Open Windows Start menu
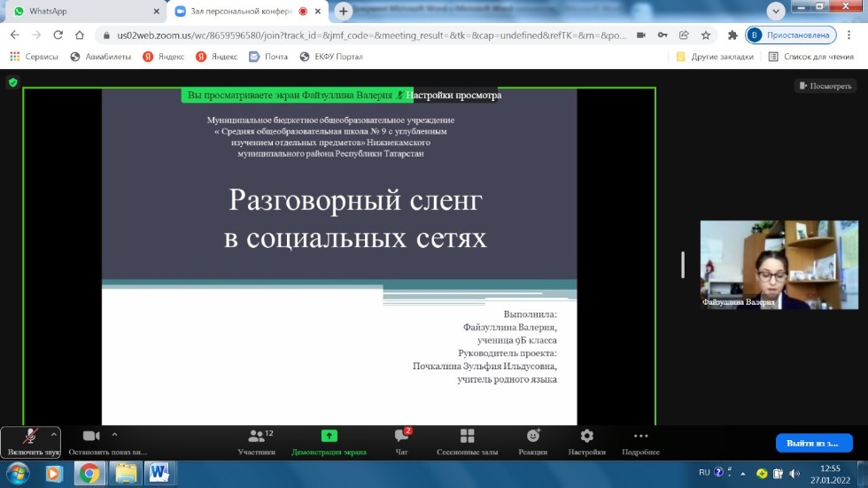The image size is (868, 488). pyautogui.click(x=18, y=474)
